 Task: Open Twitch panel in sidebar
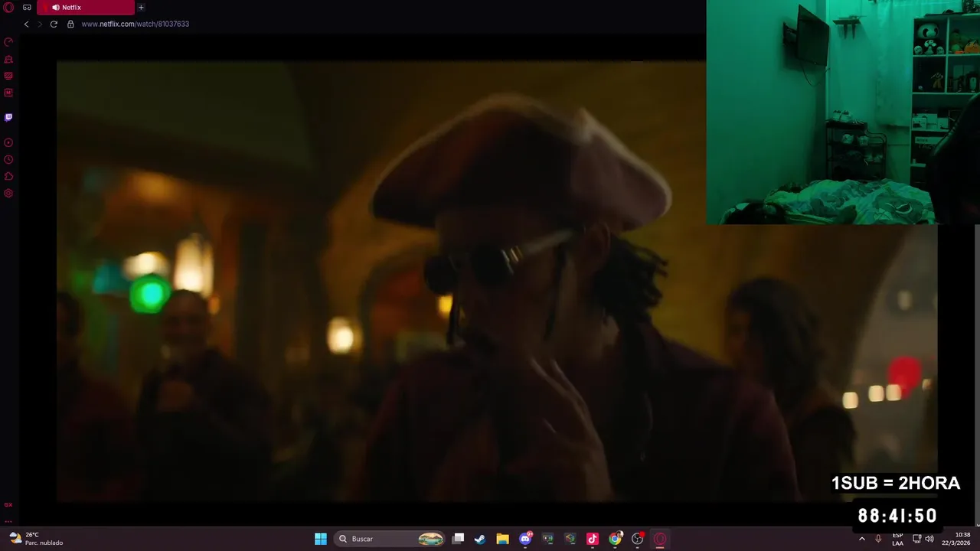point(8,117)
